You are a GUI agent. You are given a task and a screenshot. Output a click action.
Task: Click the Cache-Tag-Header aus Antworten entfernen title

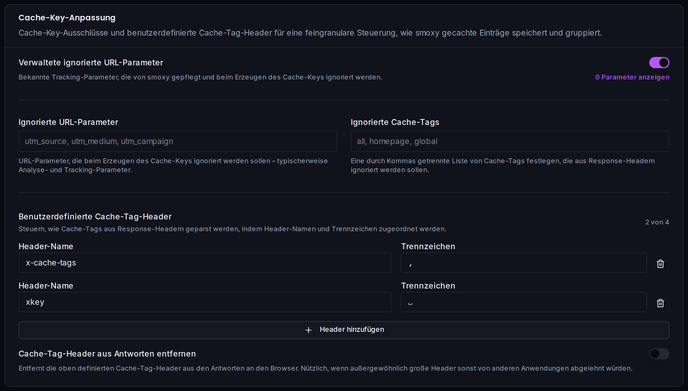(107, 354)
